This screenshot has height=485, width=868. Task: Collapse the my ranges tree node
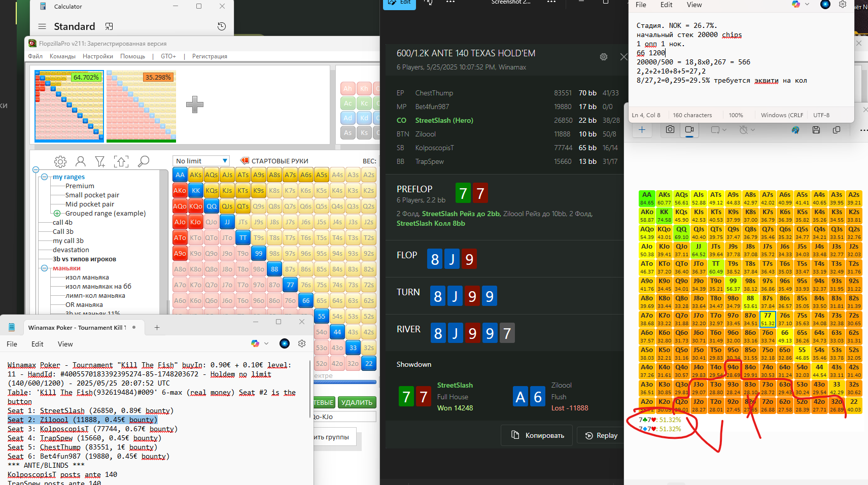44,177
